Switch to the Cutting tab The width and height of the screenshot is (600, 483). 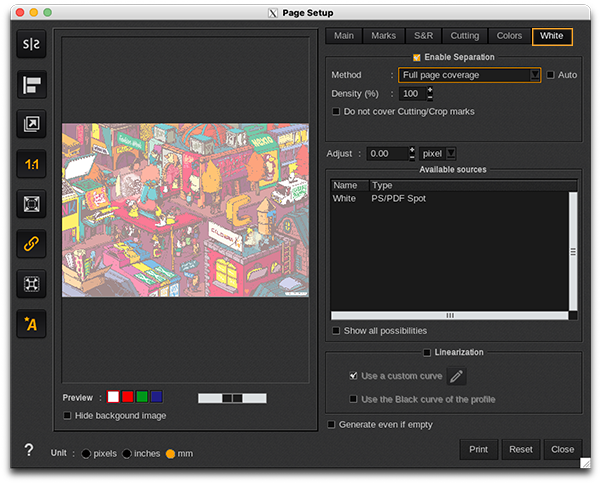tap(465, 36)
